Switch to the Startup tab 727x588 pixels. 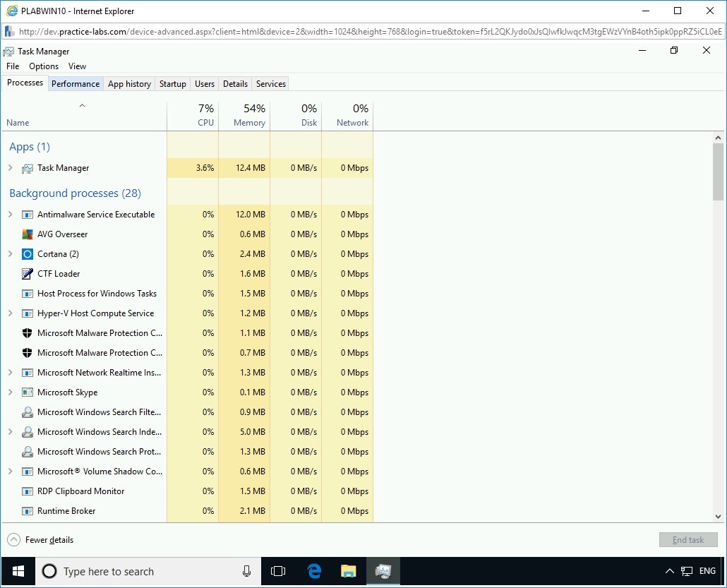[x=172, y=83]
